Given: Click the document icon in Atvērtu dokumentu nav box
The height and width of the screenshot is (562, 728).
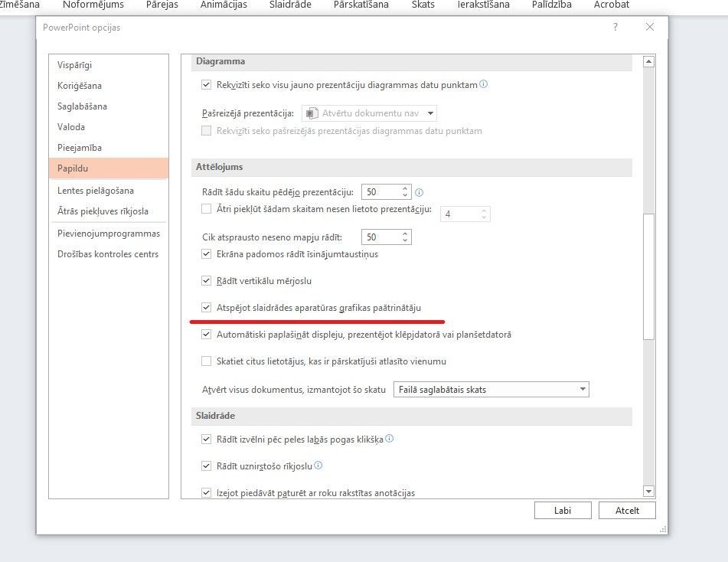Looking at the screenshot, I should pyautogui.click(x=312, y=113).
